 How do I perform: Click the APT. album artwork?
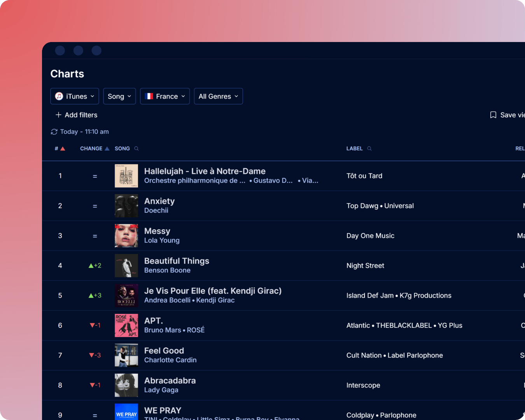coord(126,325)
